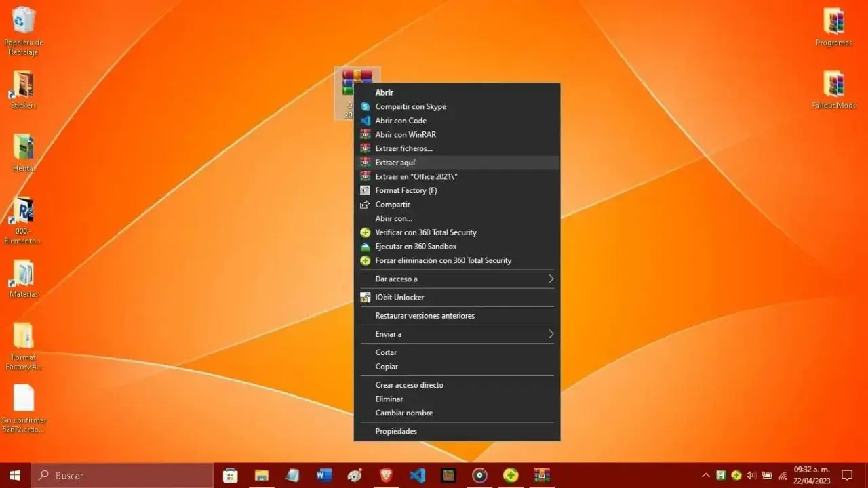868x488 pixels.
Task: Click the Format Factory icon in the context menu
Action: [x=366, y=190]
